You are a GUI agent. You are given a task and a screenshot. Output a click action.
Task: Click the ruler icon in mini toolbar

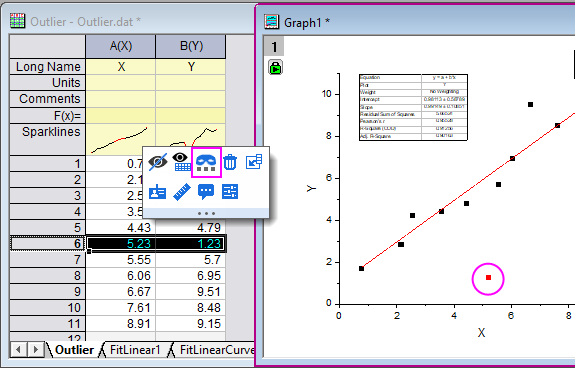[x=182, y=192]
